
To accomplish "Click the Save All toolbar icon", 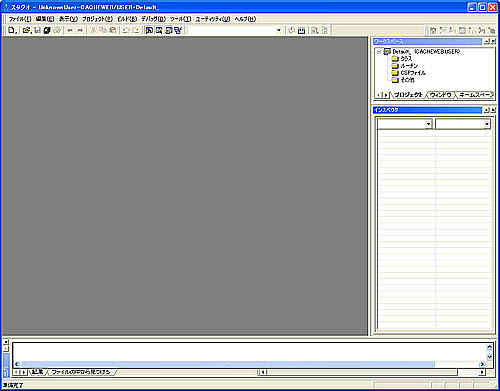I will (x=47, y=30).
